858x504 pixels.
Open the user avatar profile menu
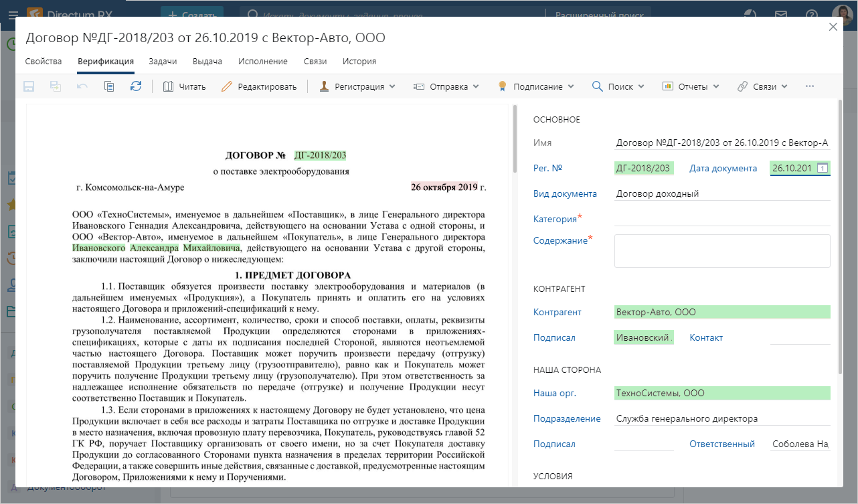(841, 15)
